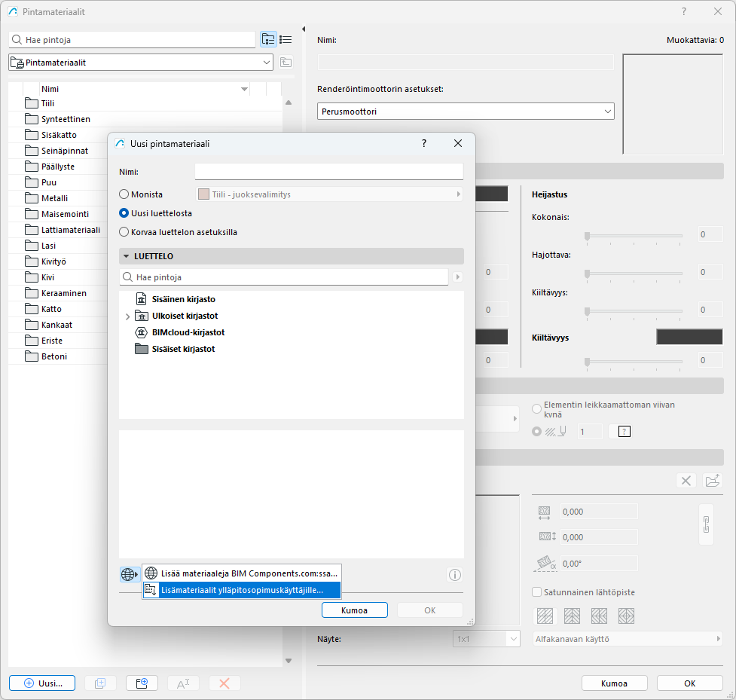The width and height of the screenshot is (736, 700).
Task: Open help question mark in Uusi pintamateriaali
Action: click(x=424, y=143)
